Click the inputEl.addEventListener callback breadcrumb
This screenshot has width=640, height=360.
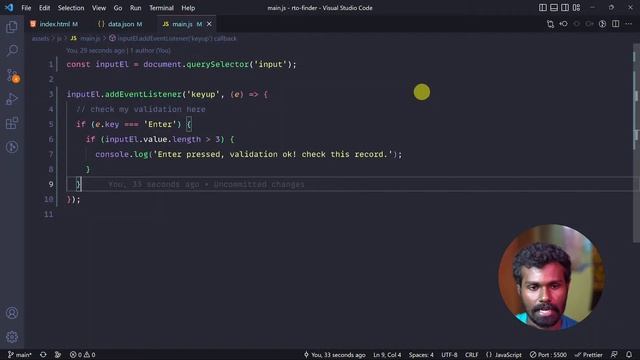coord(173,38)
